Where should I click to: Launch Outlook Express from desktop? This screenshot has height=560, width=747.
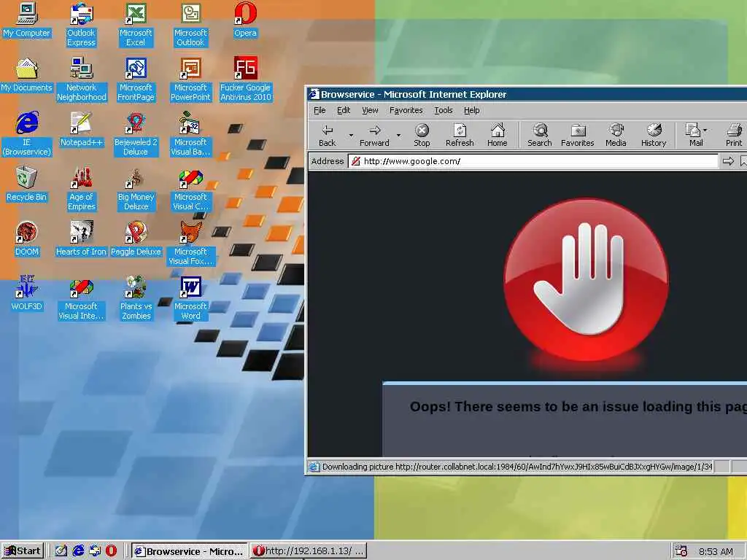(81, 24)
